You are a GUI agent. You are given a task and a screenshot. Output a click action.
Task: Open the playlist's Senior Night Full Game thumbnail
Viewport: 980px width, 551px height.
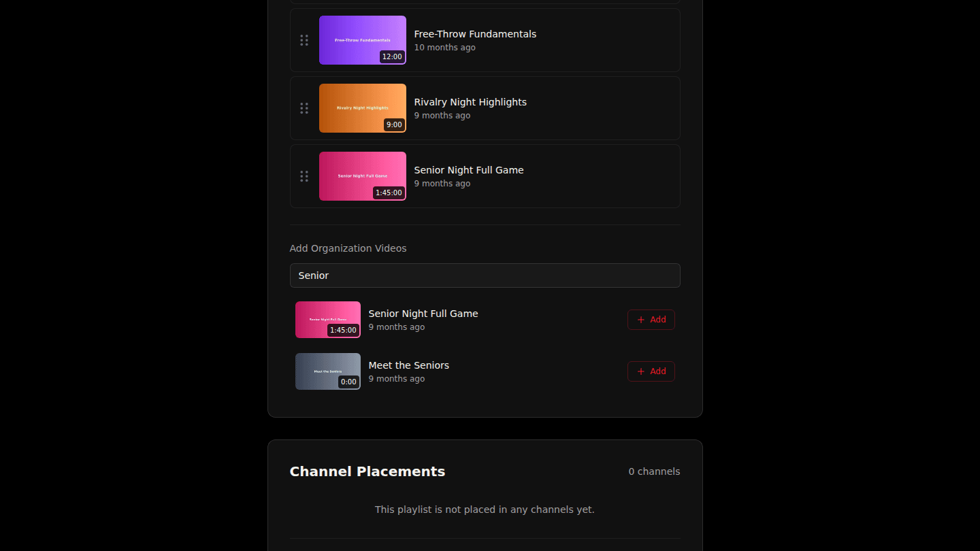point(363,176)
